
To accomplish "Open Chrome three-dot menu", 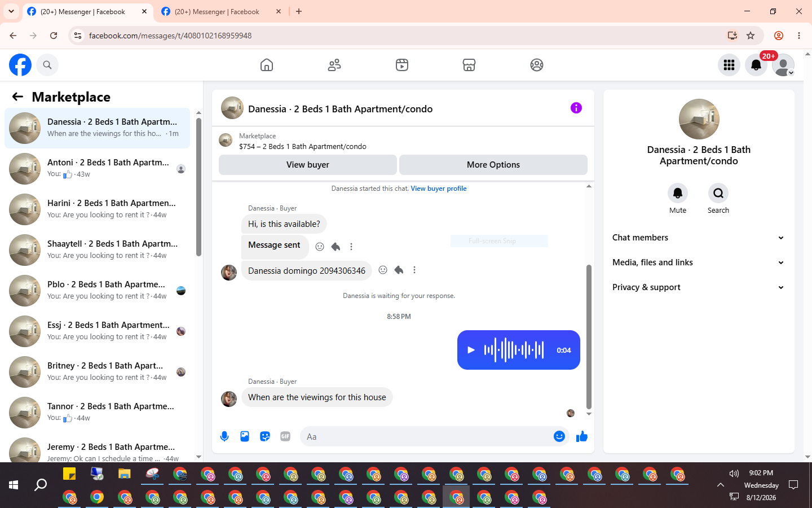I will (799, 36).
